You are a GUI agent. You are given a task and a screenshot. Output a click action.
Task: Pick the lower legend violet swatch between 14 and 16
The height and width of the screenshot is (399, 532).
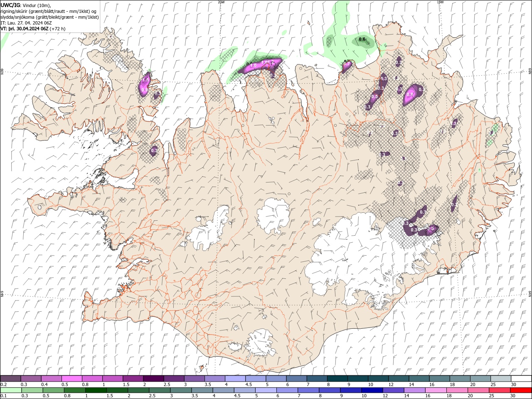tap(414, 390)
